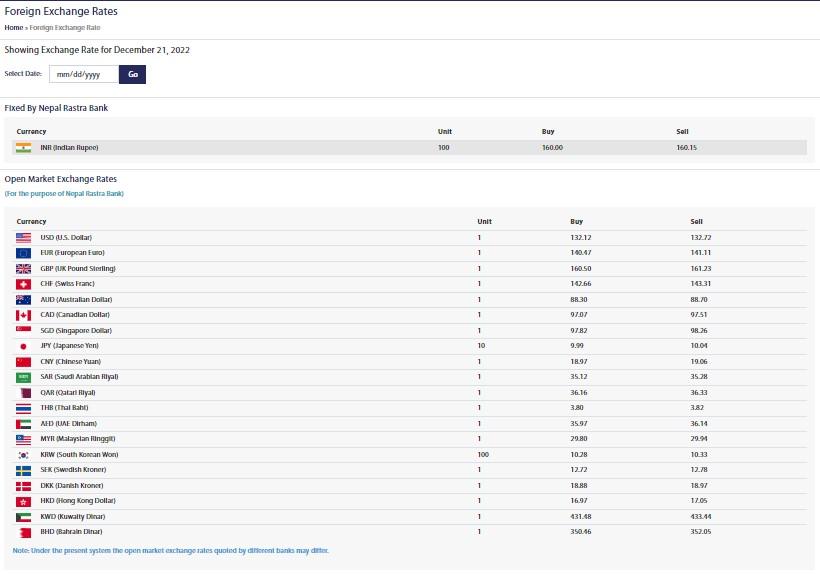The image size is (820, 574).
Task: Click the Select Date input field
Action: pos(83,74)
